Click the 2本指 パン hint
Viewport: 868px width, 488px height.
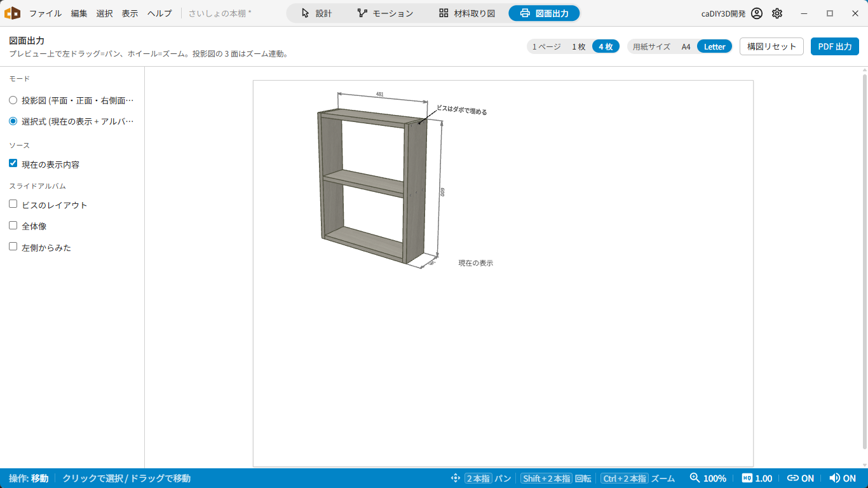[488, 478]
